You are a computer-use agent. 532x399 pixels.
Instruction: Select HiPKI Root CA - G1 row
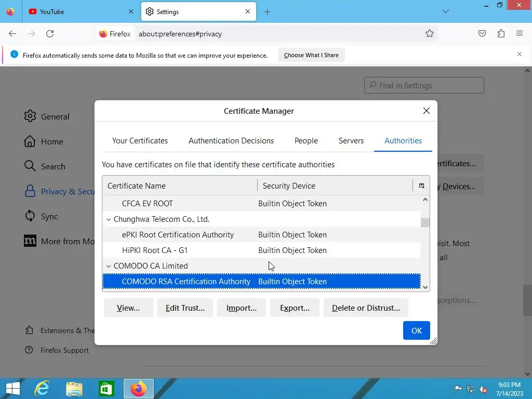click(x=262, y=250)
